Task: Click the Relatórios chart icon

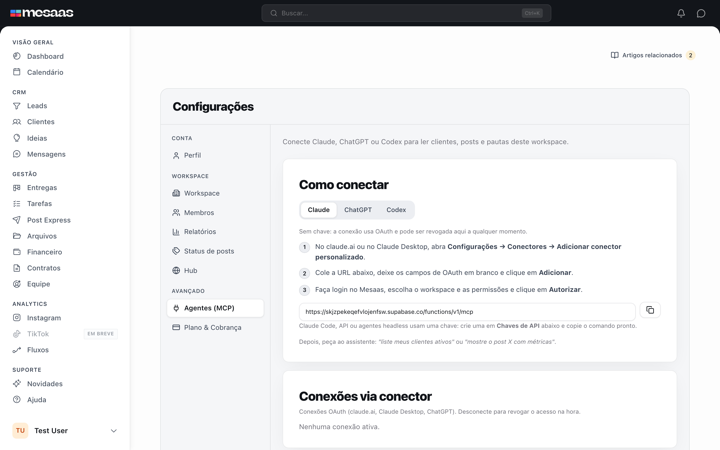Action: click(176, 232)
